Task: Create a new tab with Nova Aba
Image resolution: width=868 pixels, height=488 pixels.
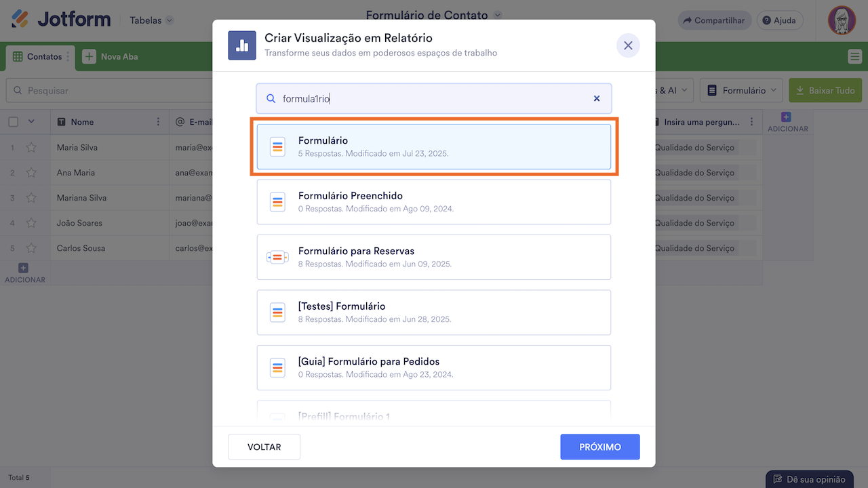Action: (111, 57)
